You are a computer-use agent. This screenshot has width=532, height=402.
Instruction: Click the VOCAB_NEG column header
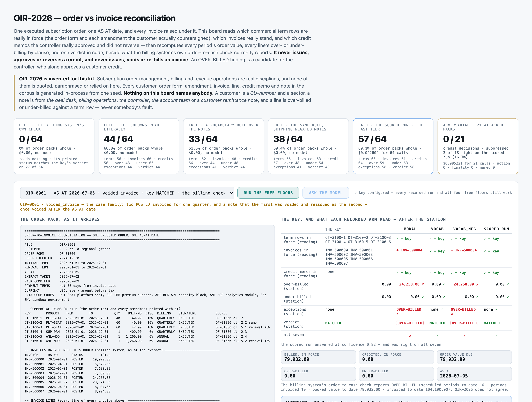tap(464, 229)
